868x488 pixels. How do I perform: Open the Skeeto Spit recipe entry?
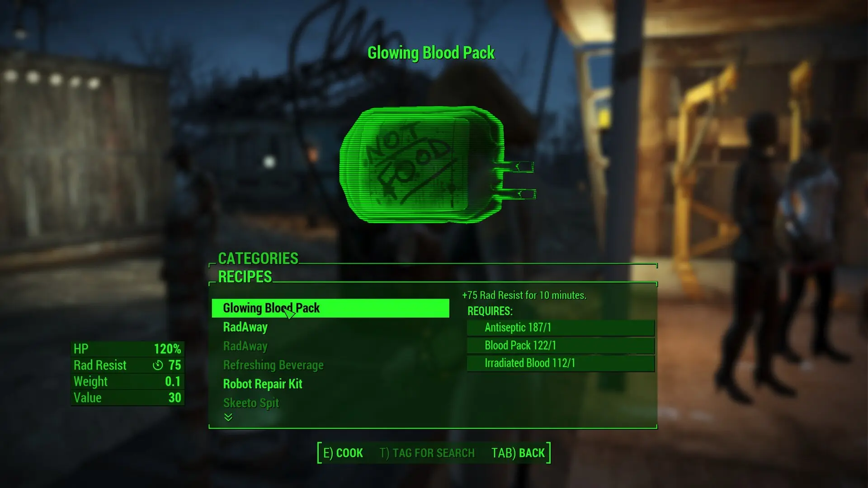250,403
